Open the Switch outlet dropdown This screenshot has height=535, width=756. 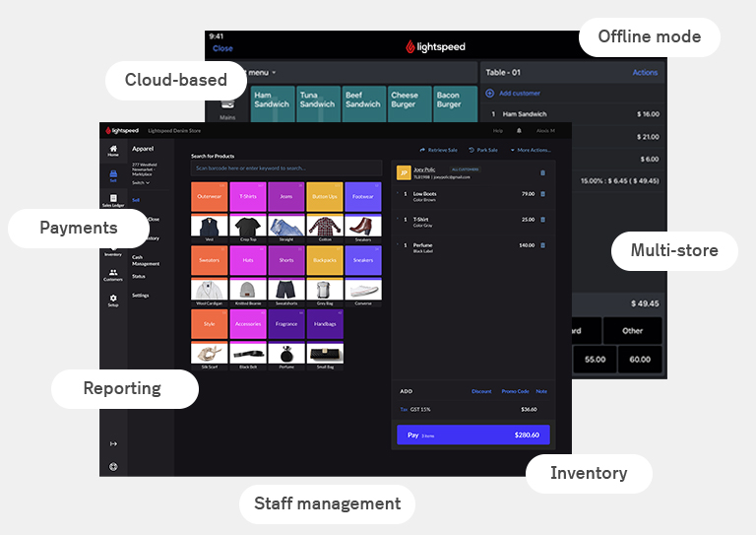141,182
